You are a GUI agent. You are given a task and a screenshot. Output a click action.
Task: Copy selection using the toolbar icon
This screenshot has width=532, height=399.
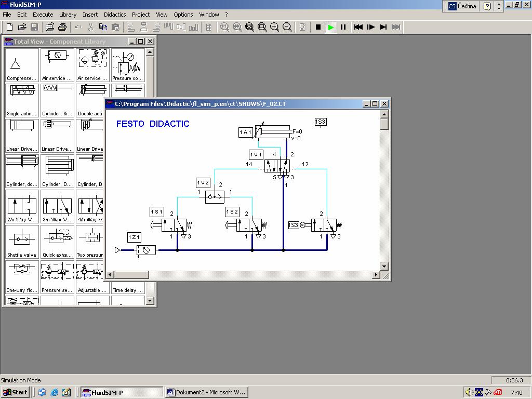point(103,27)
